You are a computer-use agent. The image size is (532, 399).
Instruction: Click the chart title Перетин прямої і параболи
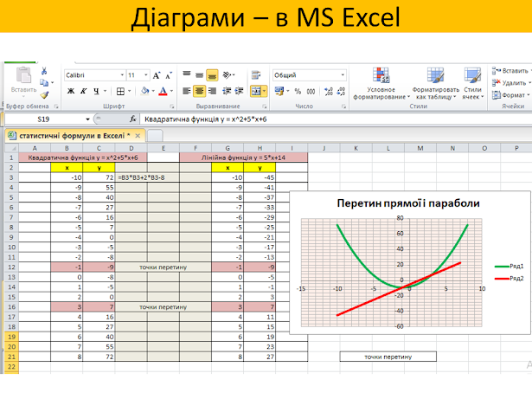click(408, 203)
